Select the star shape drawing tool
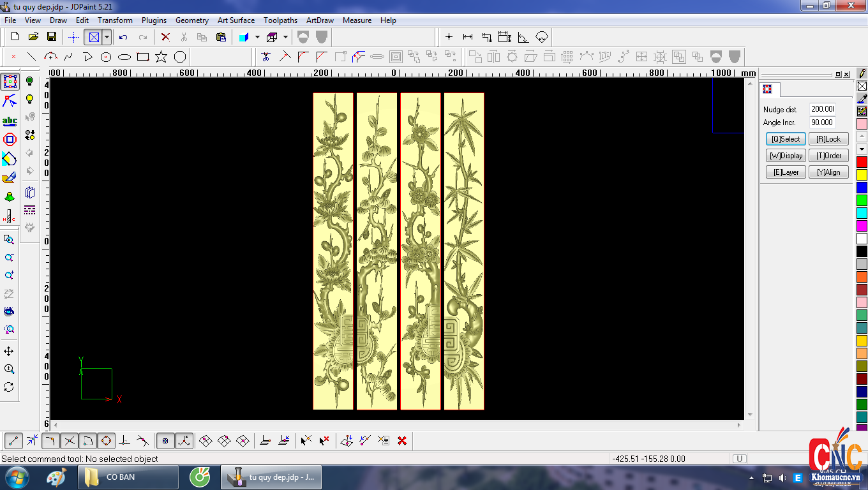 click(x=161, y=57)
